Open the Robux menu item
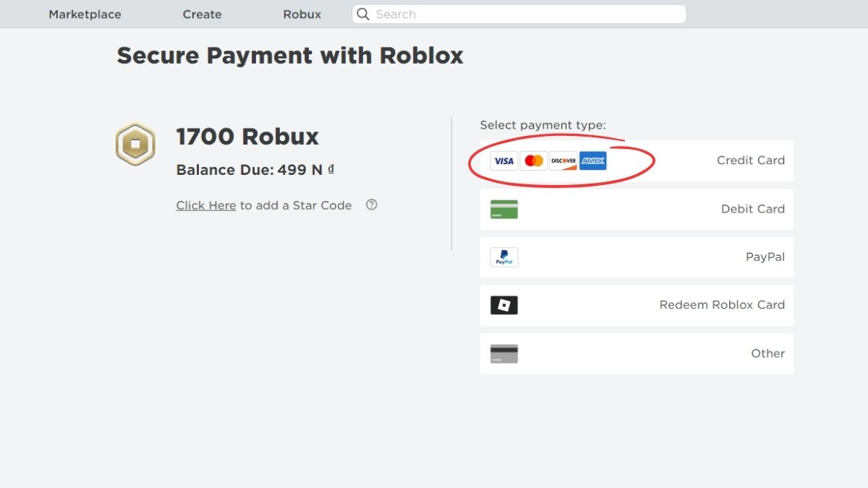Screen dimensions: 868x488 point(302,14)
